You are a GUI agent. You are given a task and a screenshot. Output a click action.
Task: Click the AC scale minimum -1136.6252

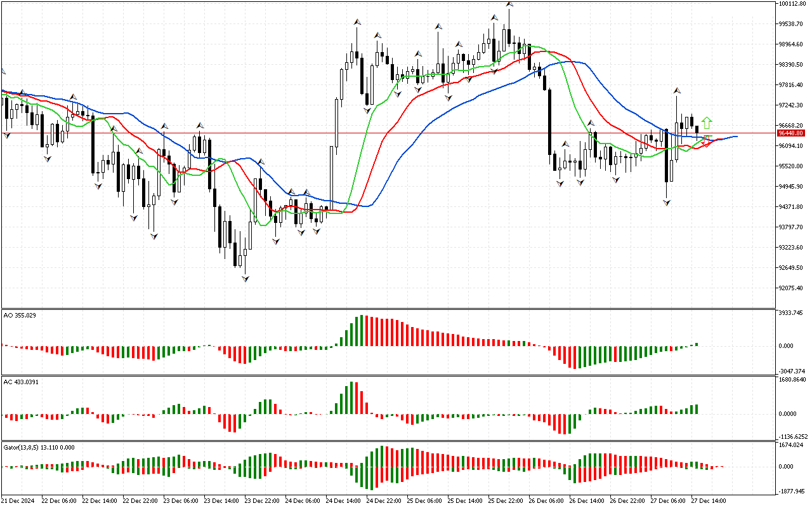tap(792, 437)
